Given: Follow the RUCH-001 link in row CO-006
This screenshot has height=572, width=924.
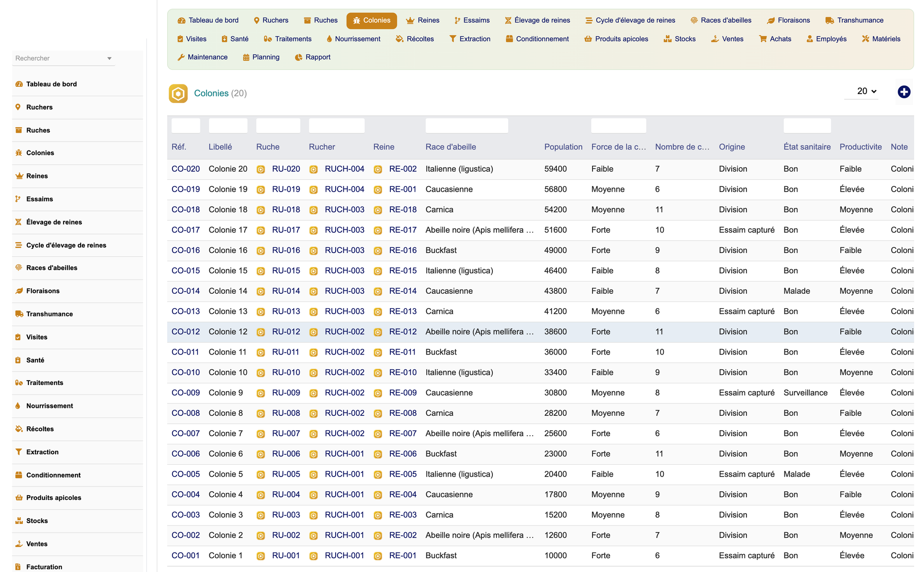Looking at the screenshot, I should (344, 454).
